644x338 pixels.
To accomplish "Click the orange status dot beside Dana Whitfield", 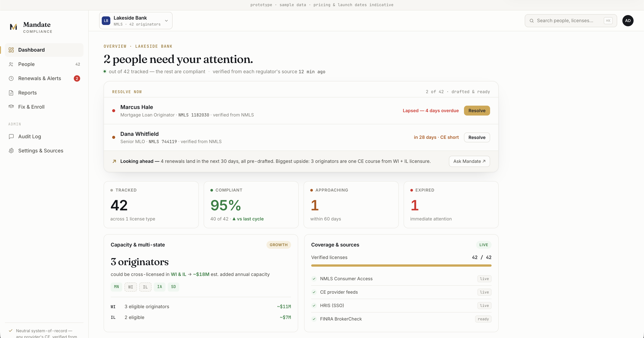I will click(114, 137).
